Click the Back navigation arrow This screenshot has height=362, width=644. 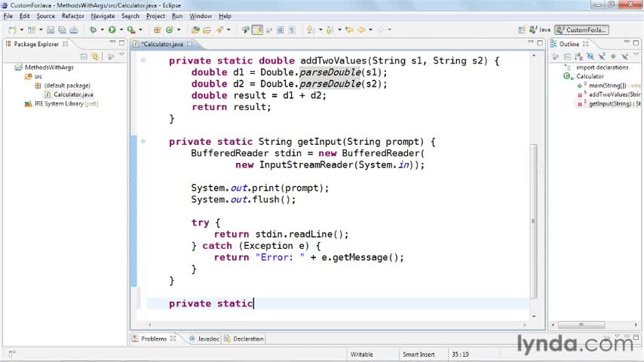(x=361, y=30)
